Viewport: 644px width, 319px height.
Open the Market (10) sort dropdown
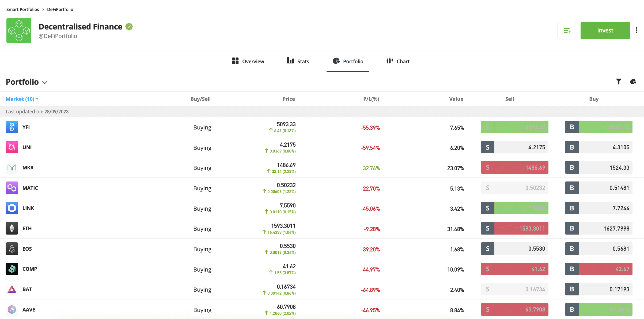pyautogui.click(x=22, y=99)
